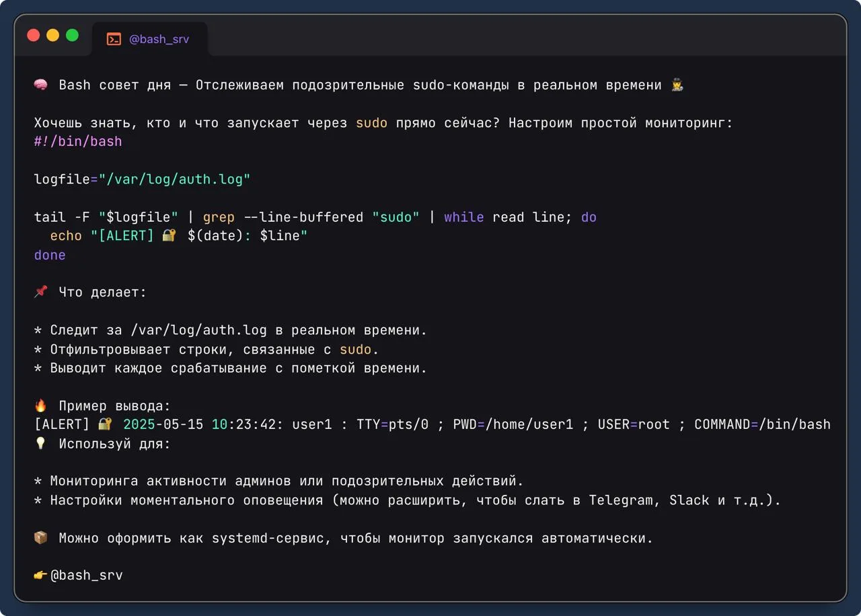Click 'Пример вывода:' heading
Viewport: 861px width, 616px height.
click(115, 406)
